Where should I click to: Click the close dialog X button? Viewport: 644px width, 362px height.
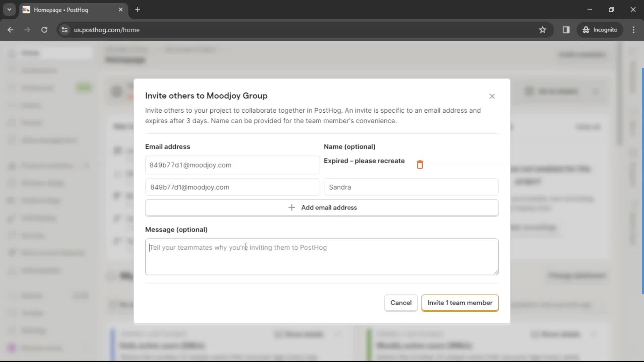pos(491,96)
